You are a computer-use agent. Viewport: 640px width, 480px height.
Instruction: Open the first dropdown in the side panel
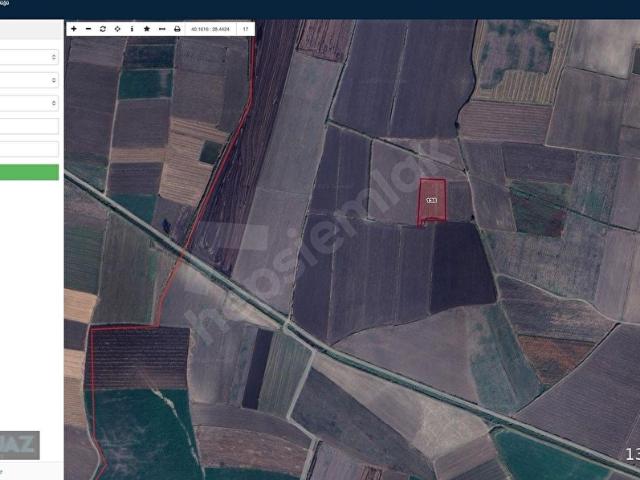29,57
